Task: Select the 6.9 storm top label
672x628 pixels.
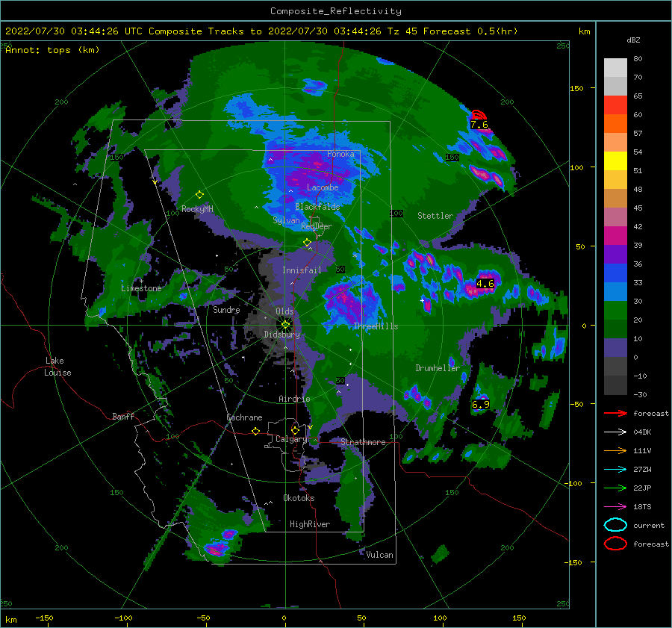Action: [x=480, y=404]
